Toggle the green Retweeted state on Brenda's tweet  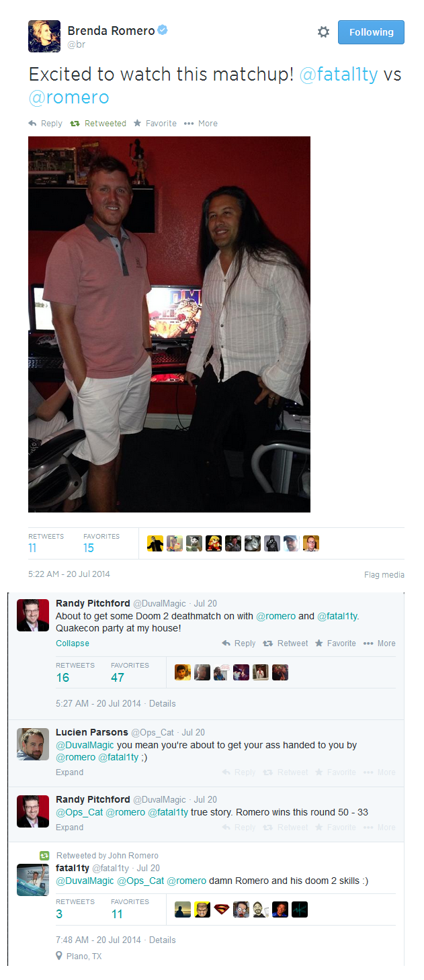(97, 124)
